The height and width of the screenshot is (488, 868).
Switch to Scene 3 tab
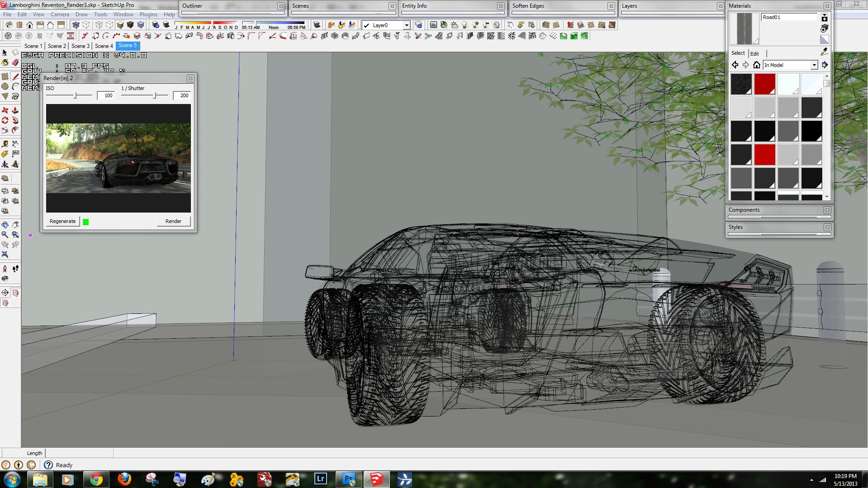[x=81, y=46]
